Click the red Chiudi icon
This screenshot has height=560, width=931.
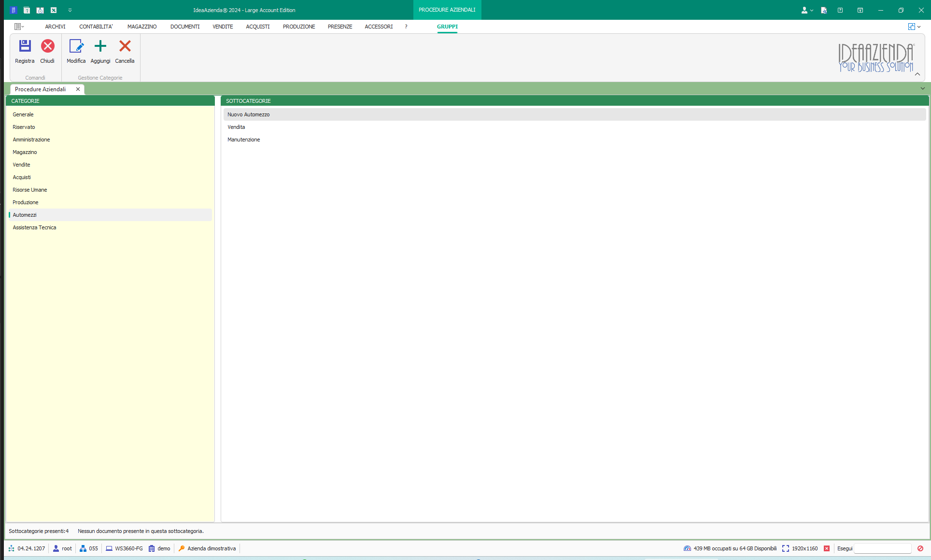point(47,46)
